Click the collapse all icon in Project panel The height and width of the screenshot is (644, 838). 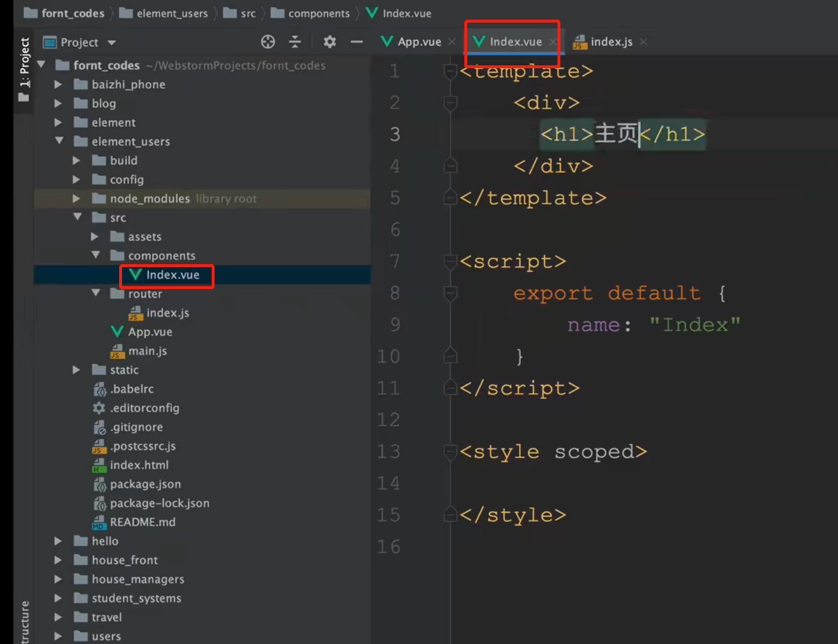pos(295,42)
